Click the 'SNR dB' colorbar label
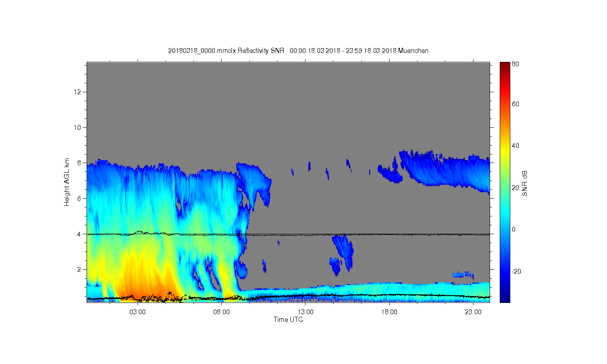This screenshot has height=364, width=607. 524,183
